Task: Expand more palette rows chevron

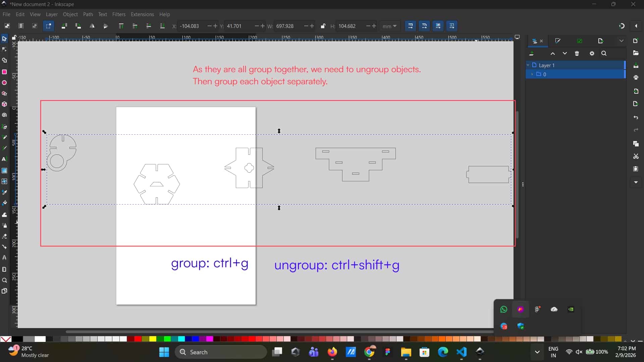Action: pos(633,341)
